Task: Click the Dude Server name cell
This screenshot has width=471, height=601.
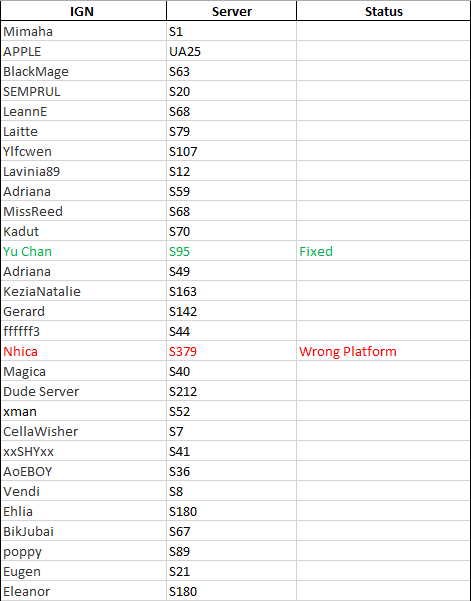Action: (84, 391)
